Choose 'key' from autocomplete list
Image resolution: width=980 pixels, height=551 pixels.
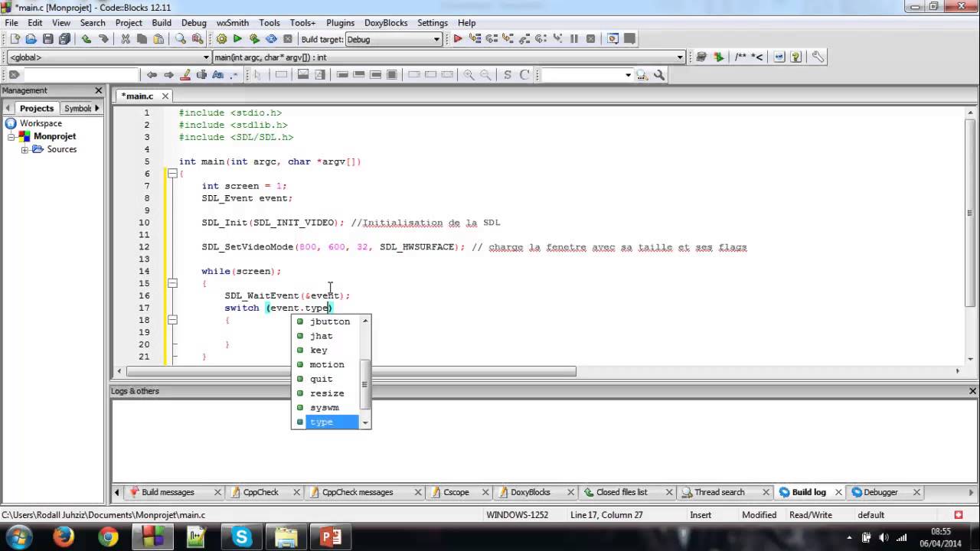click(330, 350)
